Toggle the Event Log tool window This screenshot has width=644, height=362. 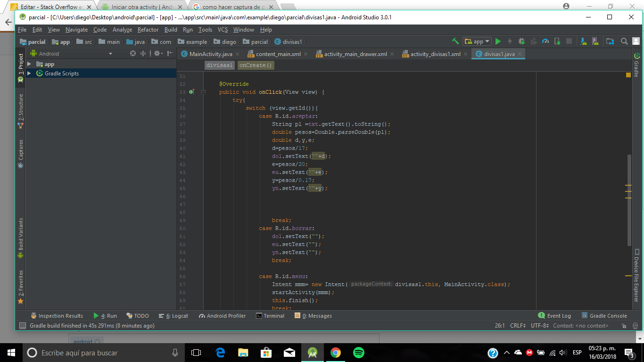[x=554, y=316]
